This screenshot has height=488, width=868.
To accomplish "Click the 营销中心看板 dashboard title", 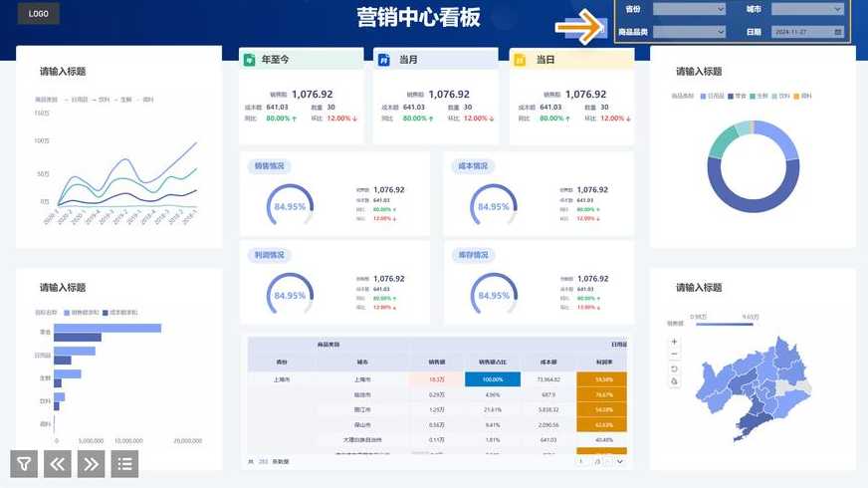I will [x=418, y=17].
